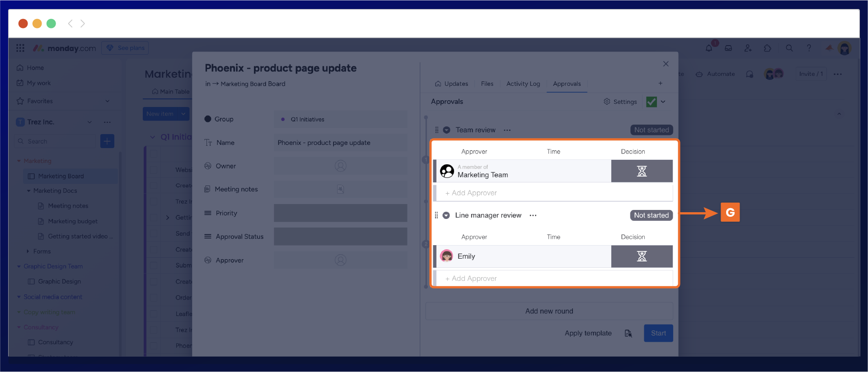Click the Priority status color cell

click(x=340, y=213)
